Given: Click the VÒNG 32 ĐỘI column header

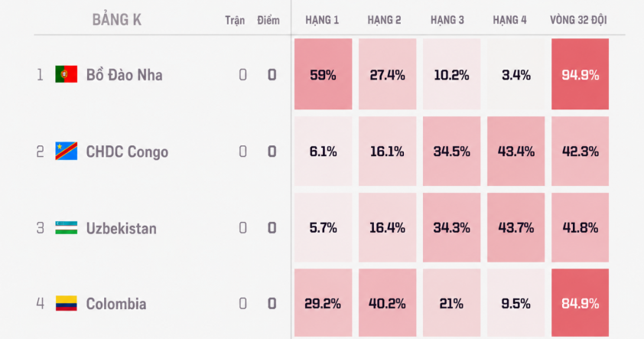Looking at the screenshot, I should point(578,20).
